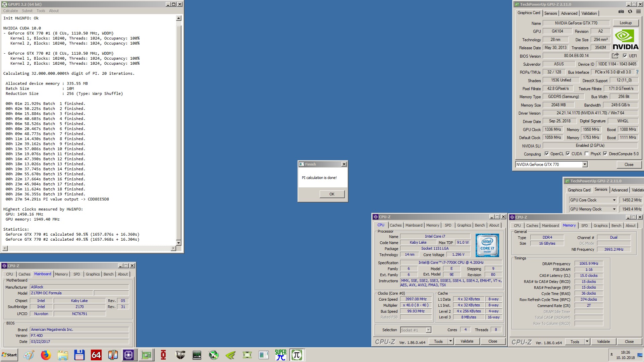Click the Z170M OC Formula model field

(61, 293)
